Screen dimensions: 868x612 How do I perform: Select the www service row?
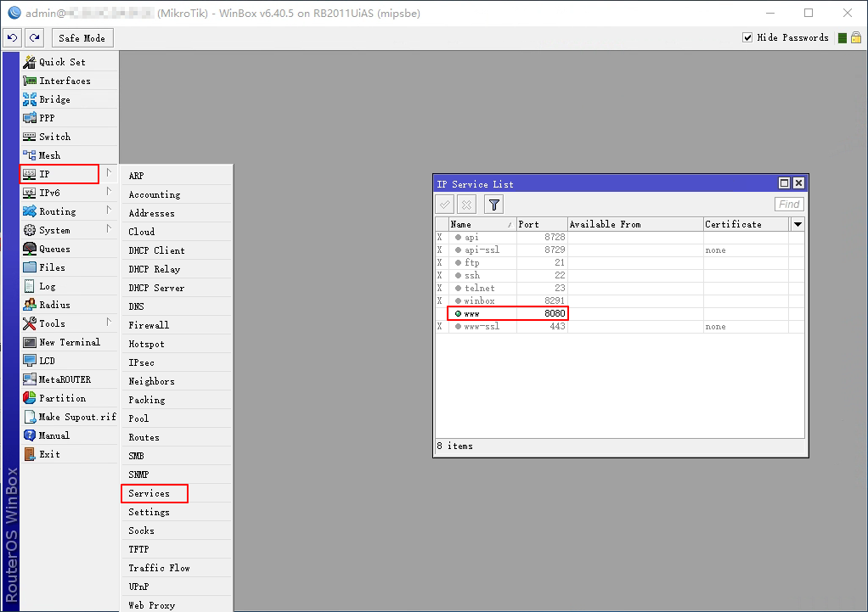[619, 314]
